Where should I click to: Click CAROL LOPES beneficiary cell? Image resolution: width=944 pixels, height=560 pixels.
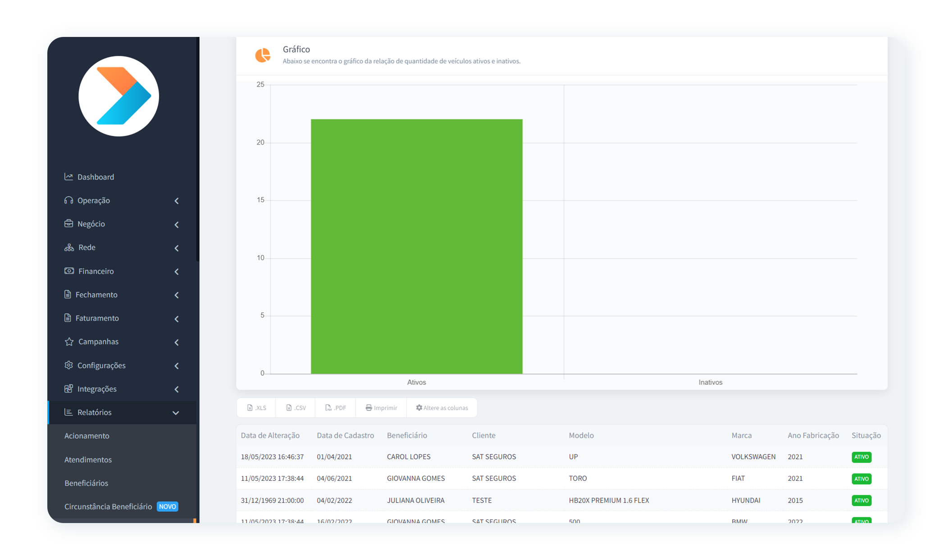(409, 456)
